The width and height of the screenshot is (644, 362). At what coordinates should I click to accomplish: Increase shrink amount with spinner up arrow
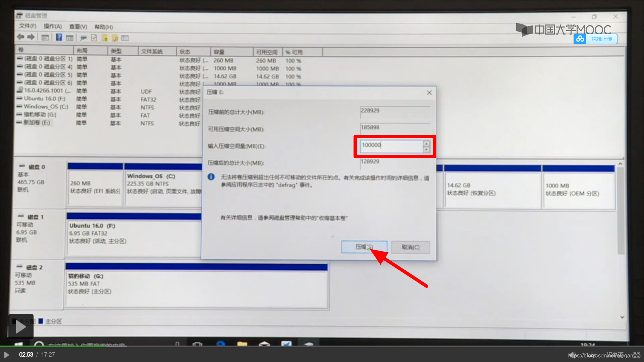pos(426,144)
